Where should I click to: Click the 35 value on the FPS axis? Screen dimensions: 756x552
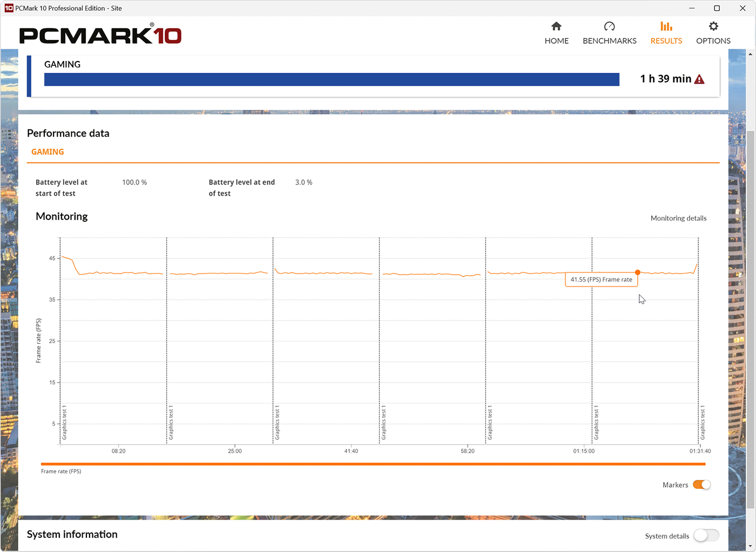coord(52,299)
